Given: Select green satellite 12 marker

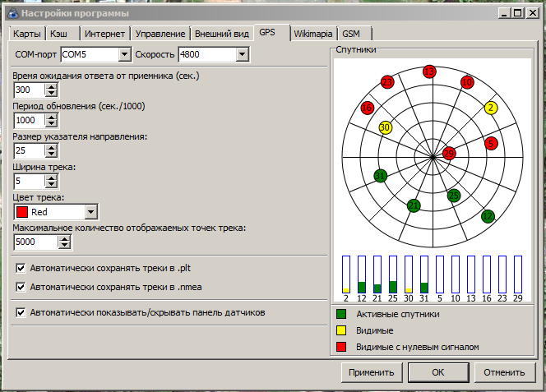Looking at the screenshot, I should [x=488, y=216].
